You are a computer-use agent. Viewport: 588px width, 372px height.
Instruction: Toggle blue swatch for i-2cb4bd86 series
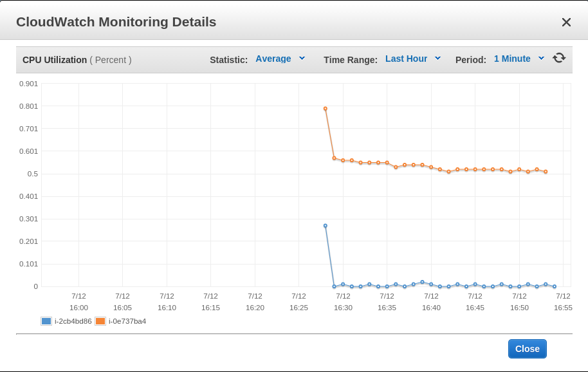point(46,321)
